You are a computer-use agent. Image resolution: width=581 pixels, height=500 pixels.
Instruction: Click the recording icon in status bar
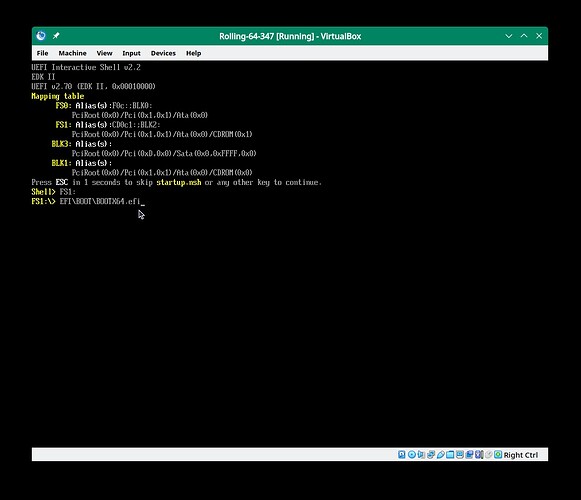(469, 454)
